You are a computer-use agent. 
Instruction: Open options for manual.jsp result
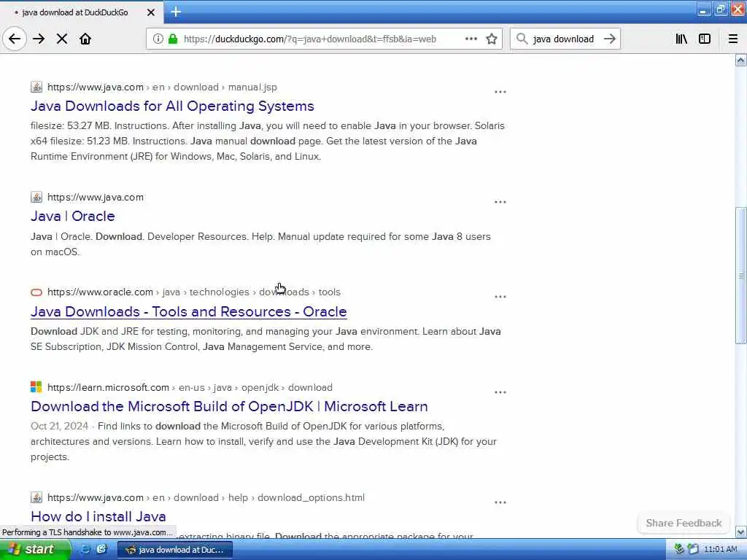click(500, 92)
